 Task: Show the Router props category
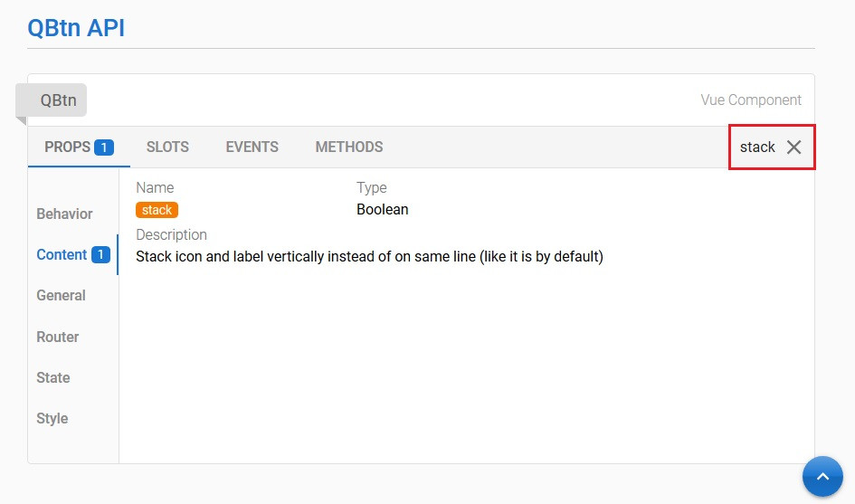(x=57, y=337)
